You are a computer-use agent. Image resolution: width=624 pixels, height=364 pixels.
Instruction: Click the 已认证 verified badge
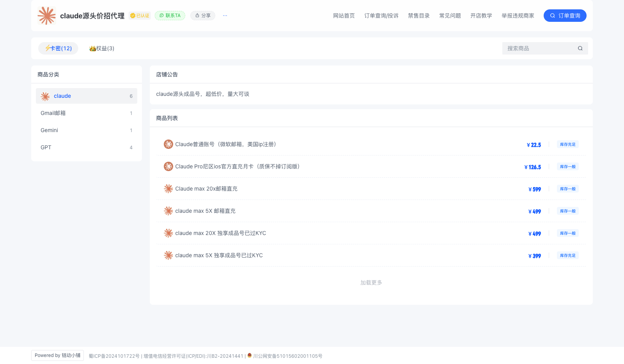click(140, 16)
